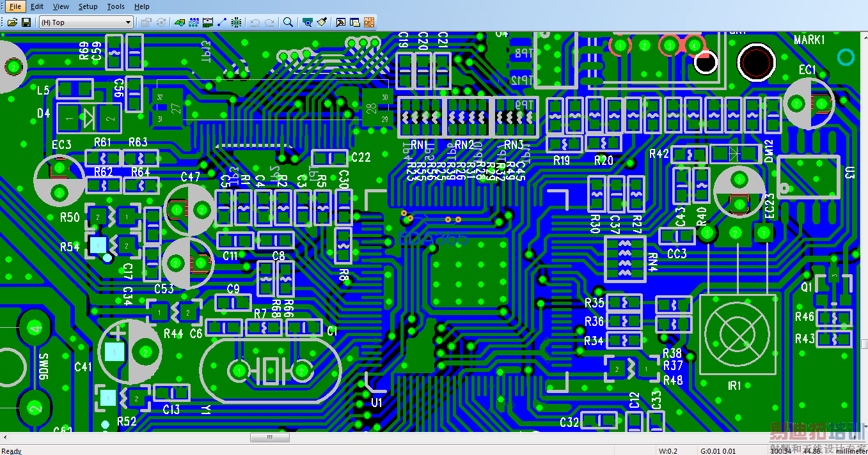Open the Tools menu
868x455 pixels.
[x=116, y=6]
